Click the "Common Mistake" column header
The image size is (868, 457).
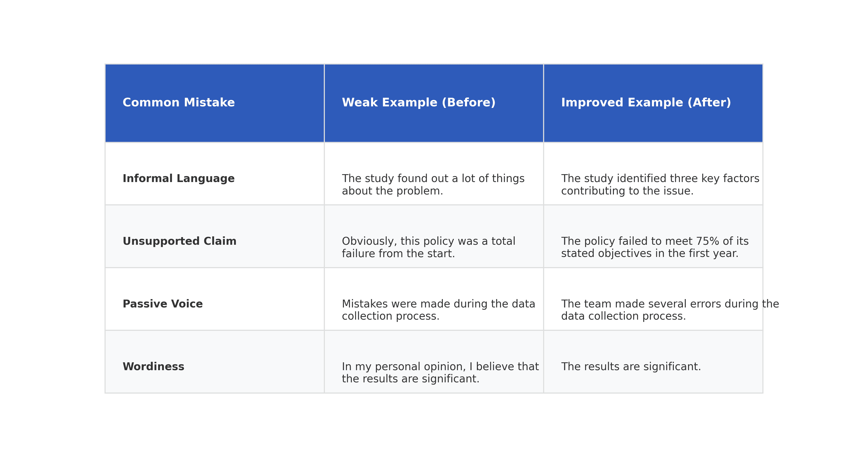click(x=179, y=103)
